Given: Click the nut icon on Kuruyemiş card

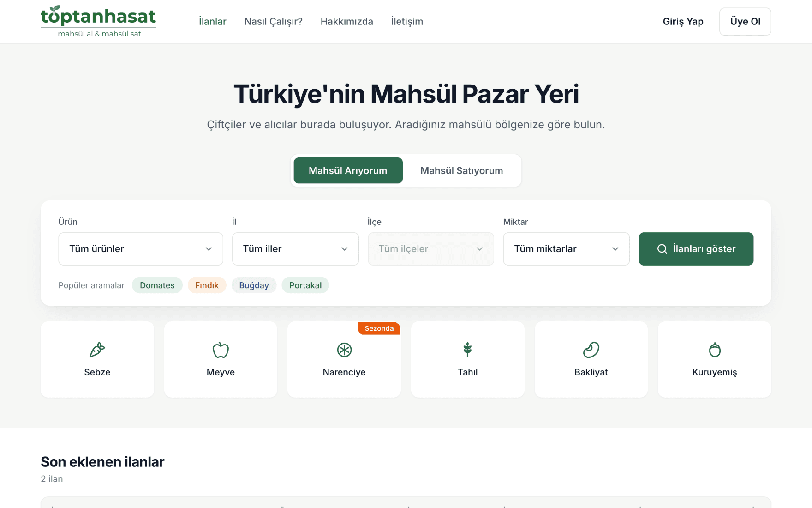Looking at the screenshot, I should [x=715, y=350].
